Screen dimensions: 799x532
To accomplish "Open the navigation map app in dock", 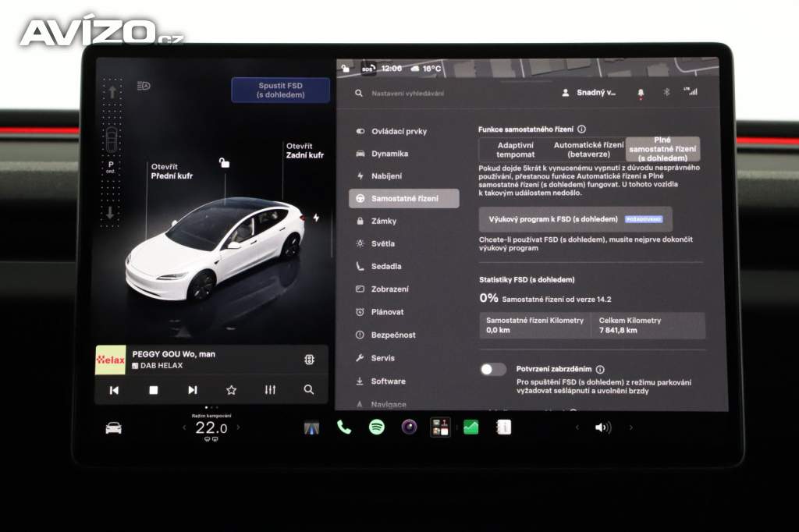I will point(311,428).
